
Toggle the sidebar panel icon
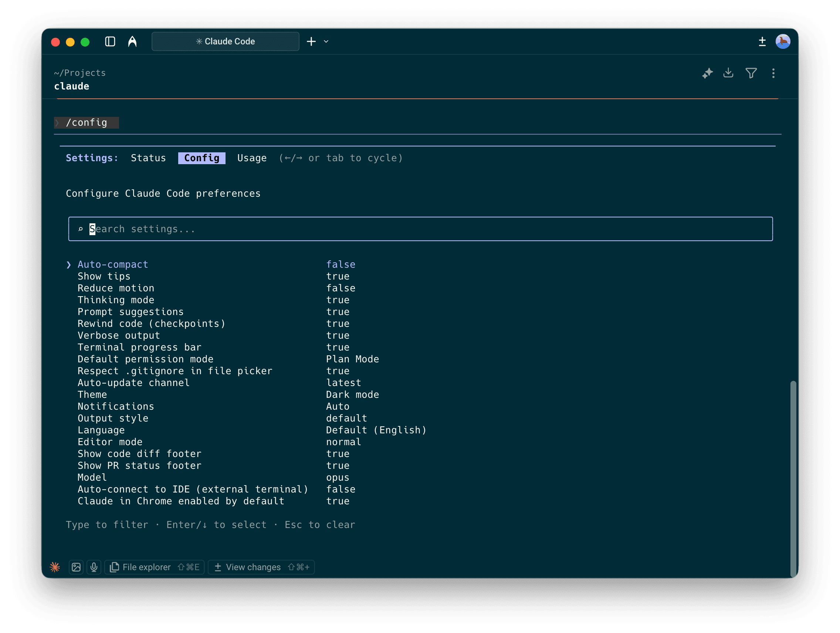(x=110, y=41)
